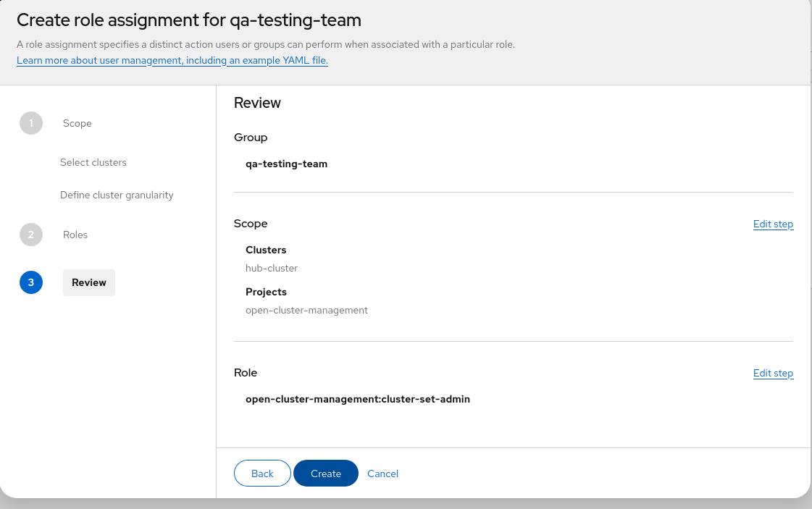Click Edit step beside Scope section
Viewport: 812px width, 509px height.
pos(773,224)
